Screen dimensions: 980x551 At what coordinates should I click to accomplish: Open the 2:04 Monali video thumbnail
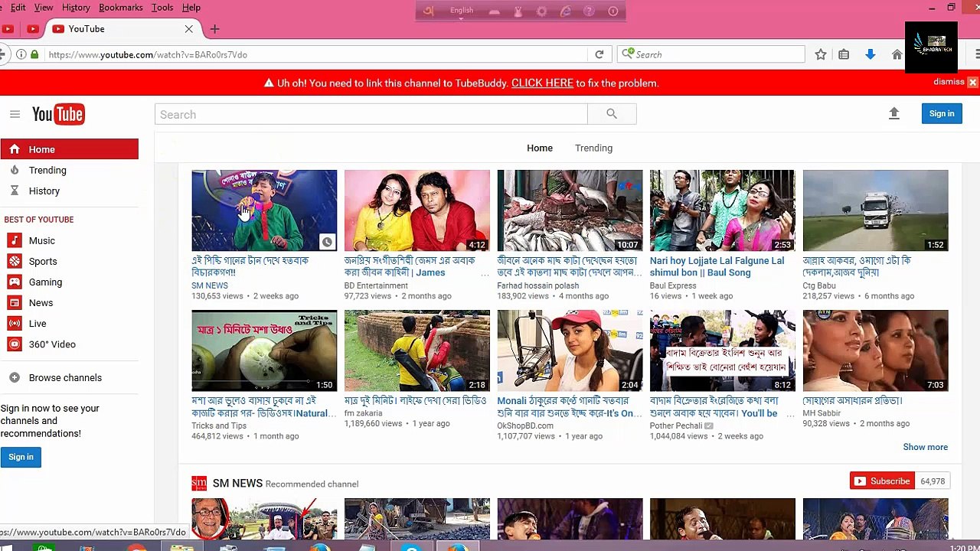pyautogui.click(x=570, y=350)
